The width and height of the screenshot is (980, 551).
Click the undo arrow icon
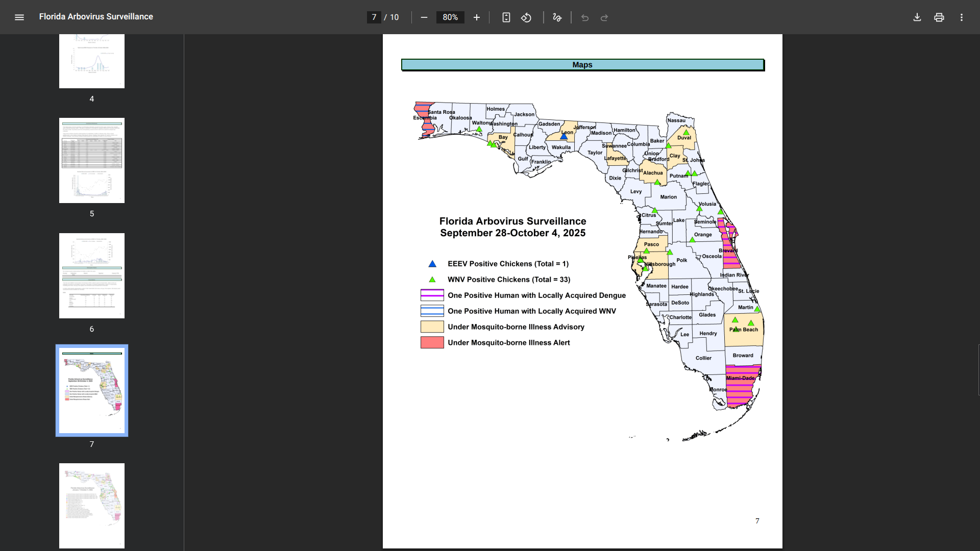click(585, 17)
